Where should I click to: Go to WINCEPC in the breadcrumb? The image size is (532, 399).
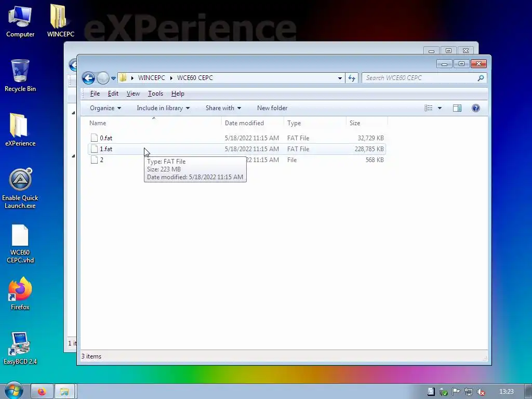pos(151,78)
